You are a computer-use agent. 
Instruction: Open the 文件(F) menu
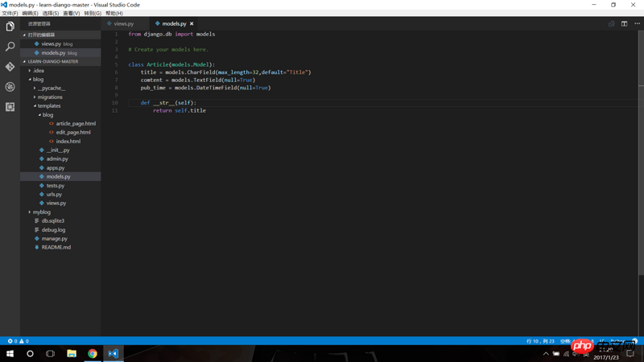pyautogui.click(x=10, y=13)
